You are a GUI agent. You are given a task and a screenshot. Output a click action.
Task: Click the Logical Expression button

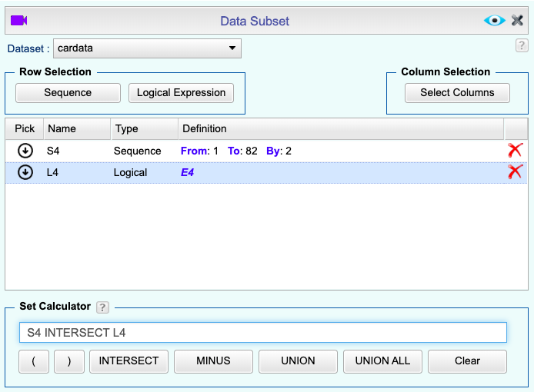[181, 93]
